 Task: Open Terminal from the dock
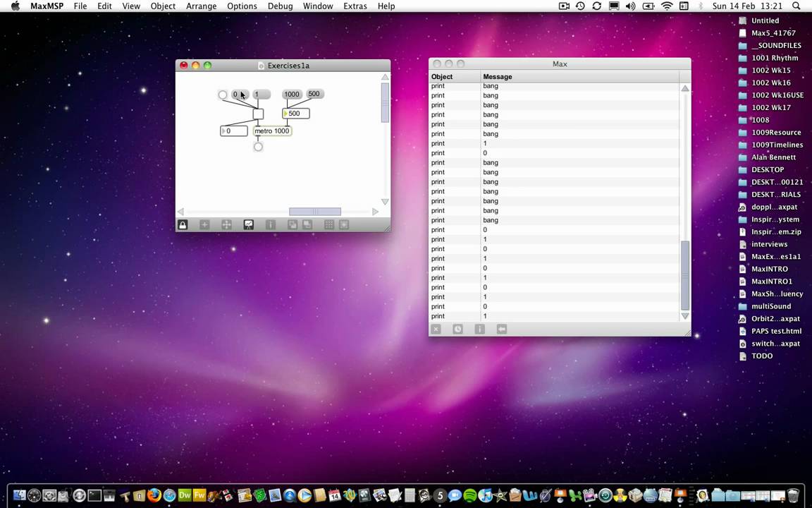pyautogui.click(x=94, y=495)
